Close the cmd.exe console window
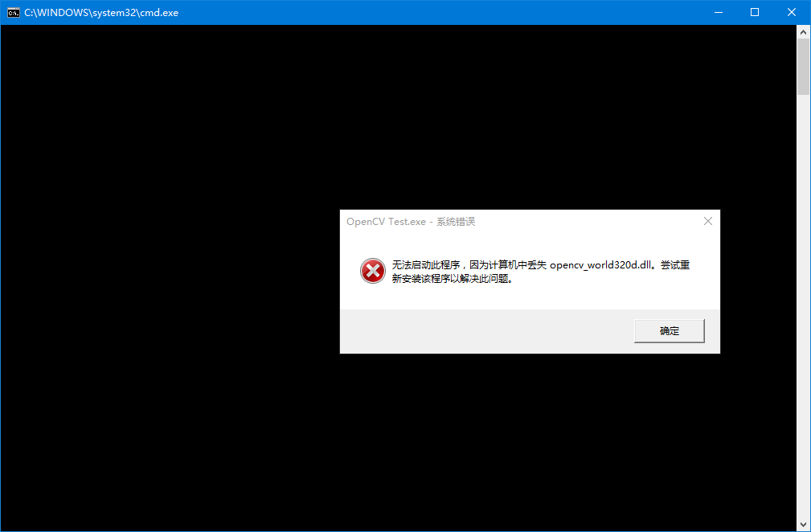 pos(792,12)
